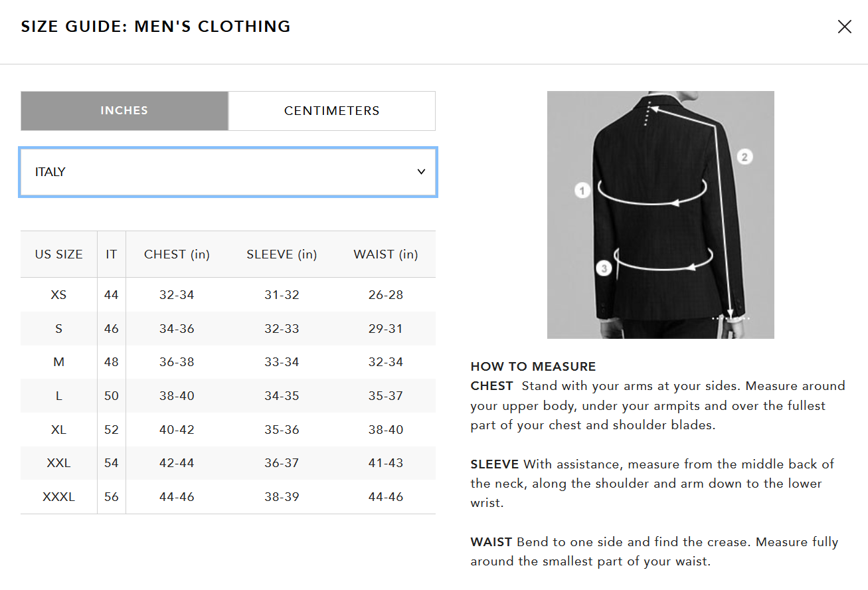Click the XL waist value 38-40
This screenshot has width=868, height=590.
pos(386,430)
